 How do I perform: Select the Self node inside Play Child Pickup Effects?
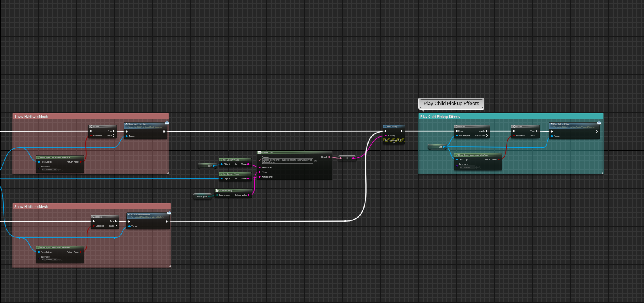pos(438,147)
